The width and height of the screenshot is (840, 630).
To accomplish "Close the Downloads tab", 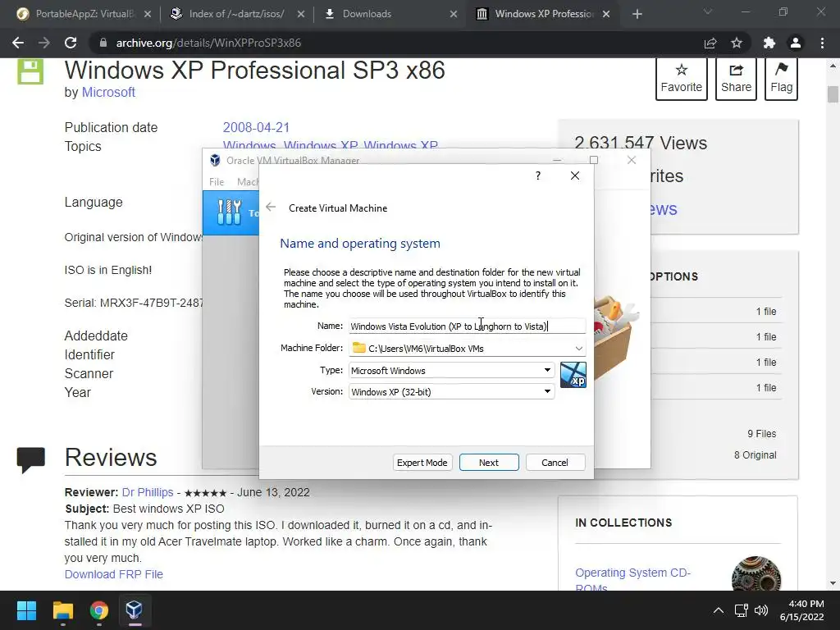I will (x=454, y=14).
